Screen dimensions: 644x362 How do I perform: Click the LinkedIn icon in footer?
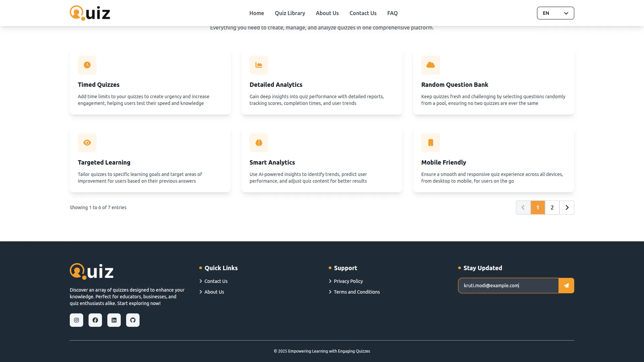coord(114,320)
